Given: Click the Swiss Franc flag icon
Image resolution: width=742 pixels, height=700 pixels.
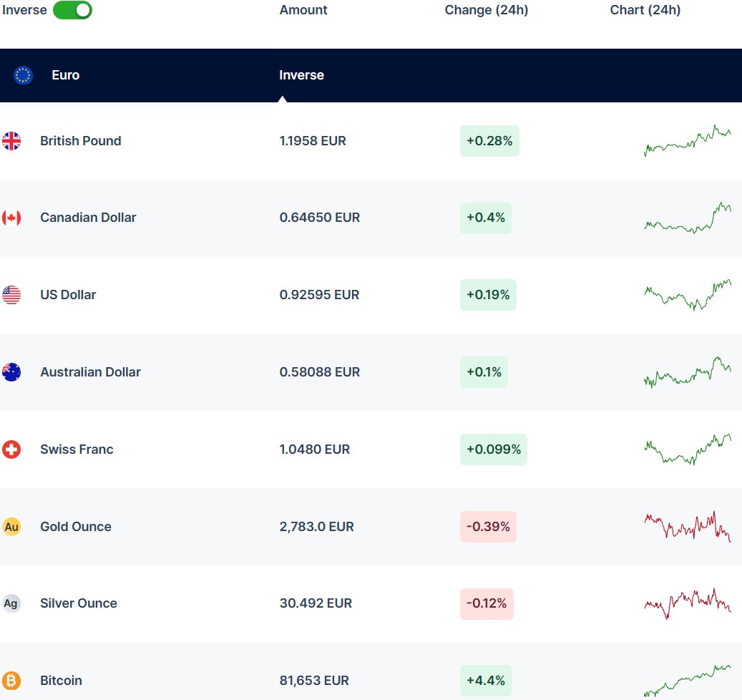Looking at the screenshot, I should coord(11,449).
